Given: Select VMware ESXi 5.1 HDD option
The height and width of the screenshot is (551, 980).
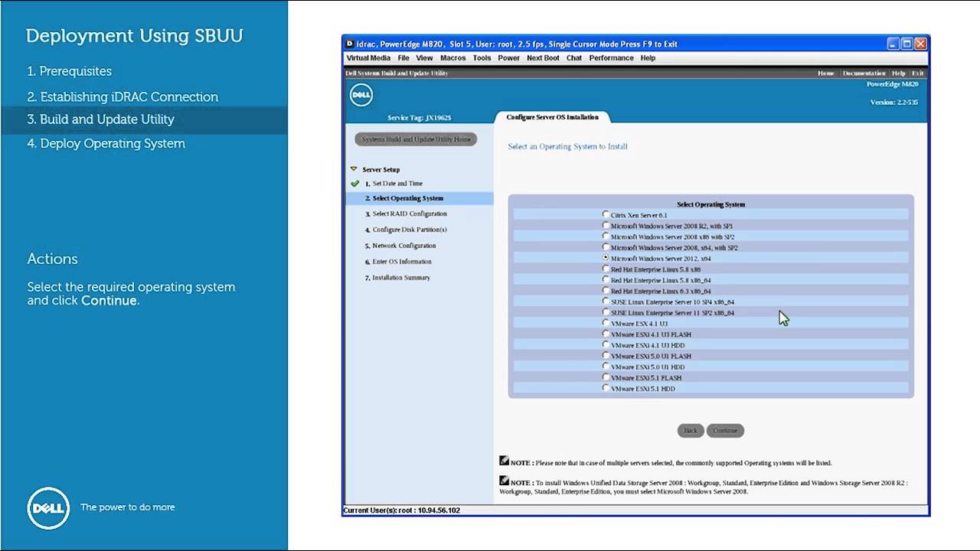Looking at the screenshot, I should tap(606, 388).
